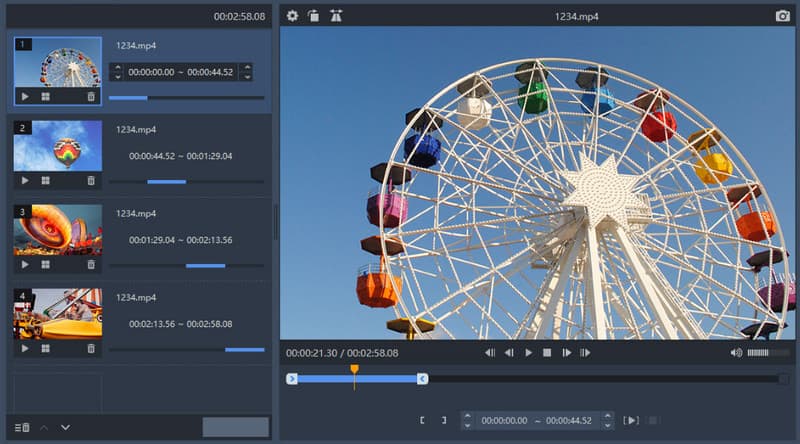
Task: Open settings via the gear icon
Action: click(292, 16)
